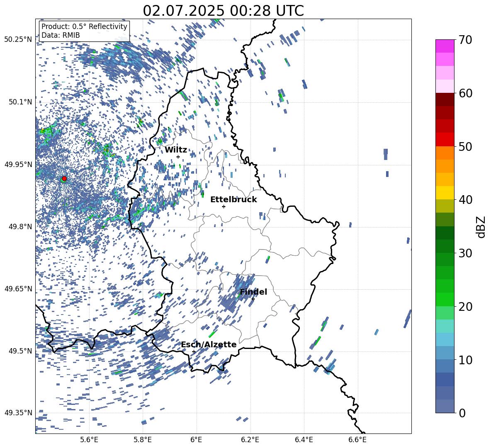Click the colorbar tick label 10
The width and height of the screenshot is (491, 448).
click(465, 360)
